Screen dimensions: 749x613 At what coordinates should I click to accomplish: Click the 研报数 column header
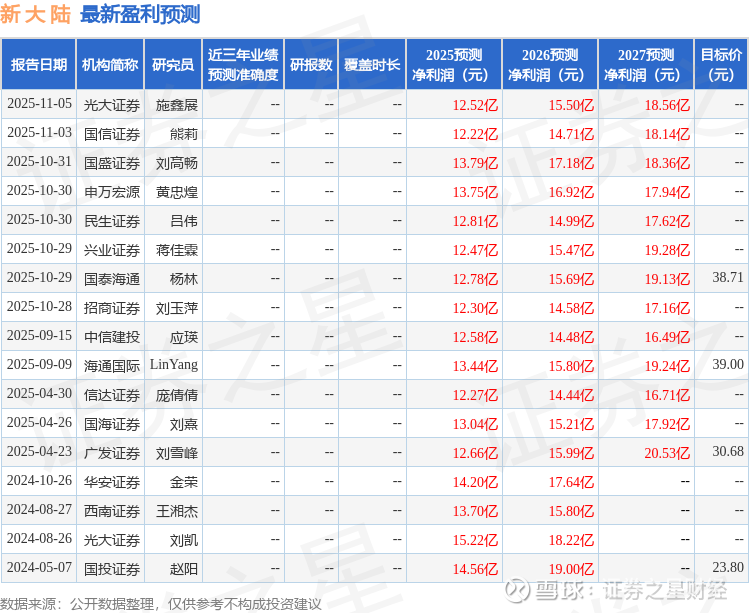point(311,65)
